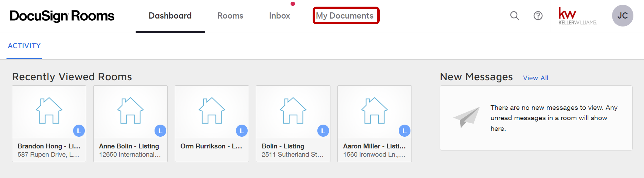Click the Brandon Hong room house icon
The image size is (644, 178).
[49, 110]
